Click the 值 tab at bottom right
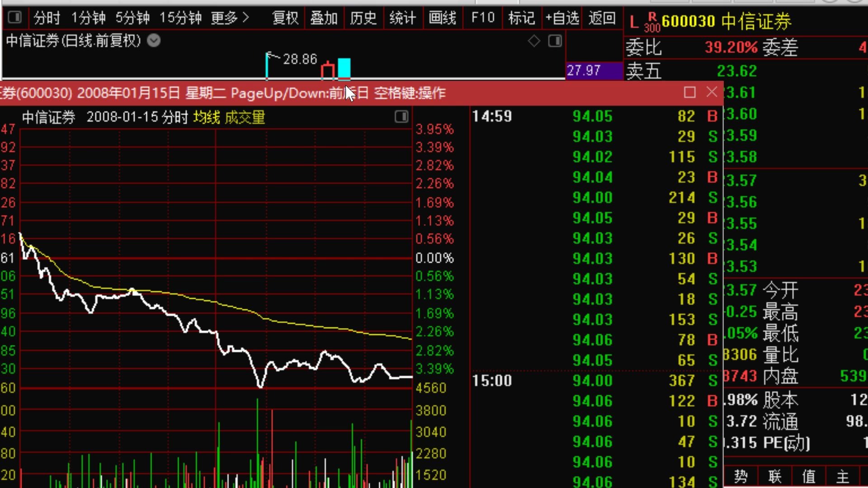 pos(809,477)
